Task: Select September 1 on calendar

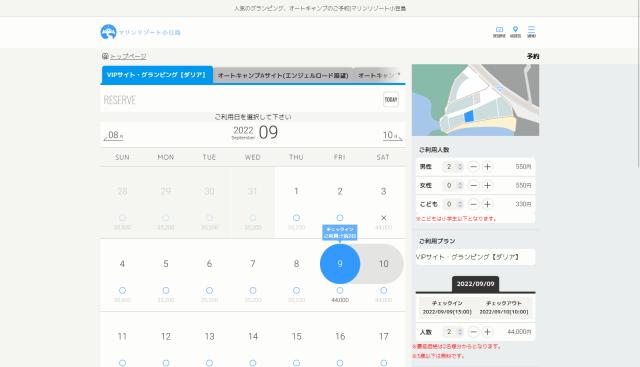Action: coord(296,203)
